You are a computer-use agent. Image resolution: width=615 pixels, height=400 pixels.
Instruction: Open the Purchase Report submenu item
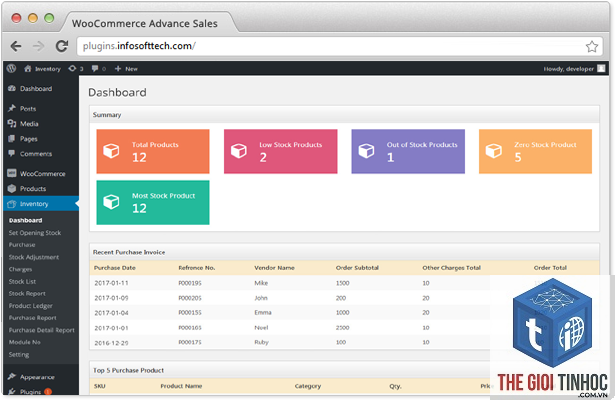[x=33, y=318]
